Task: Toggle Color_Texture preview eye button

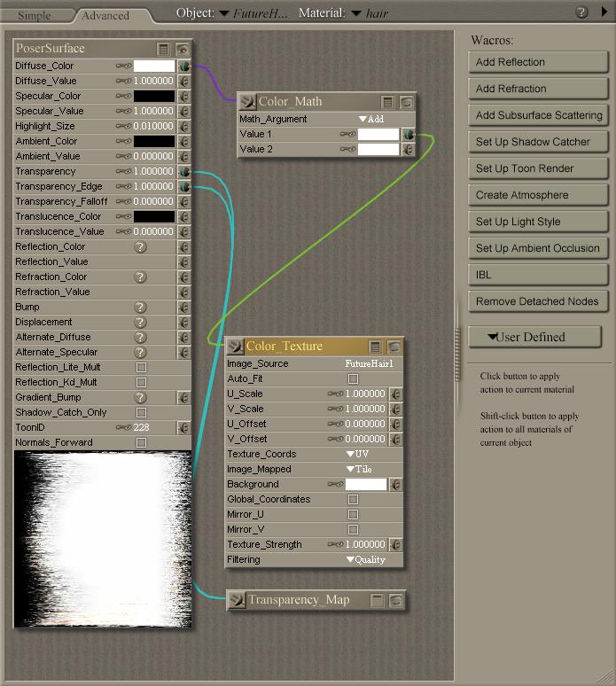Action: [394, 347]
